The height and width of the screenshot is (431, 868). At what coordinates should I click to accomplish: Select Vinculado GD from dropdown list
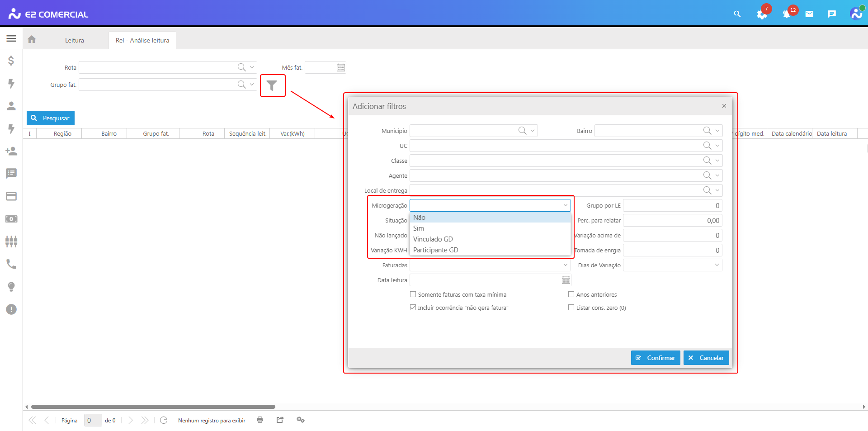(433, 239)
